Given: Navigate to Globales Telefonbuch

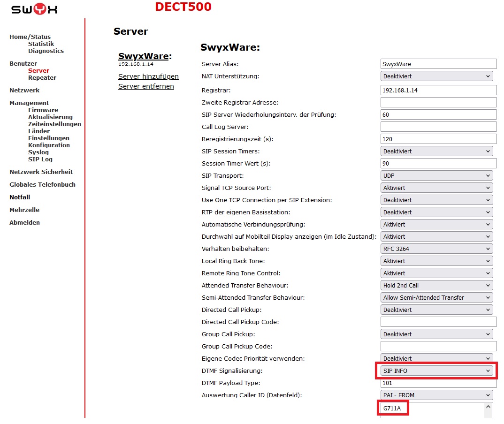Looking at the screenshot, I should pyautogui.click(x=42, y=184).
